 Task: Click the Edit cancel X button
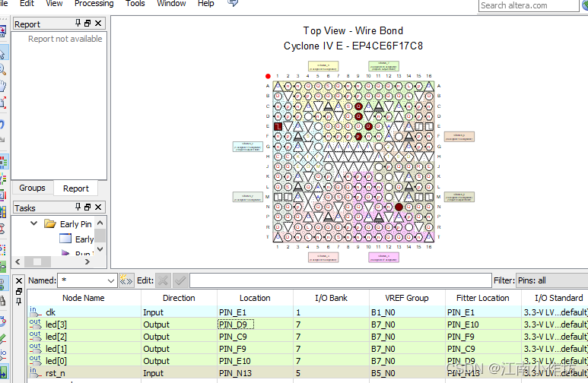[x=163, y=280]
